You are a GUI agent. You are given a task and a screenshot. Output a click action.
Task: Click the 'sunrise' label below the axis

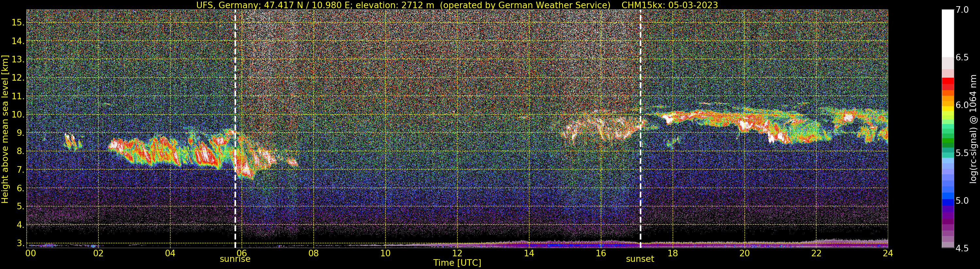(235, 259)
